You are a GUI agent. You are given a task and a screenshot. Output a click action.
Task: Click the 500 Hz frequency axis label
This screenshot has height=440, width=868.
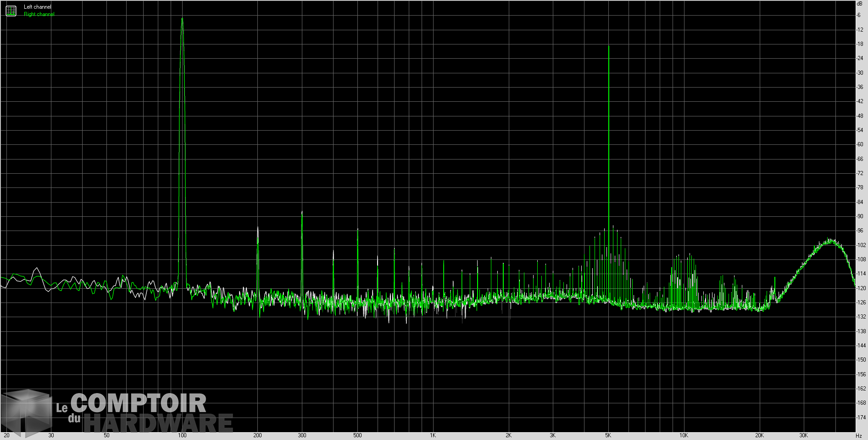[358, 436]
